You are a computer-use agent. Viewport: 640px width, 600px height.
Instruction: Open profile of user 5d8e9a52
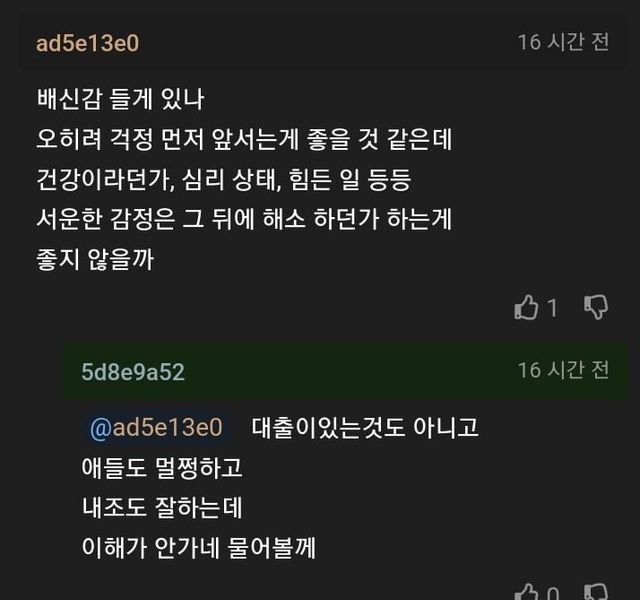[133, 372]
